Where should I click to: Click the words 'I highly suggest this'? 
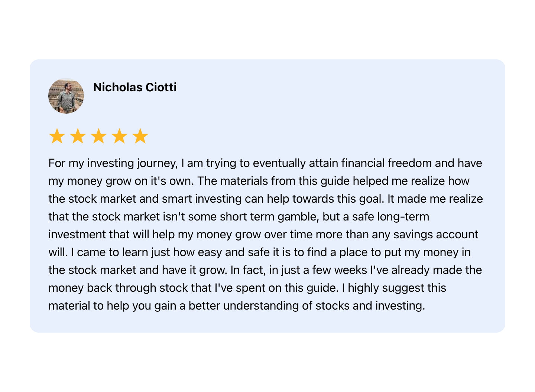pos(397,288)
